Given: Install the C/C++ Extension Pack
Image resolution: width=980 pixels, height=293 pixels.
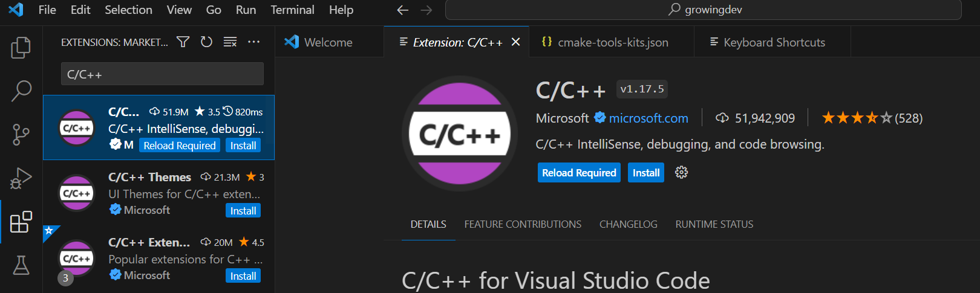Looking at the screenshot, I should [x=243, y=275].
